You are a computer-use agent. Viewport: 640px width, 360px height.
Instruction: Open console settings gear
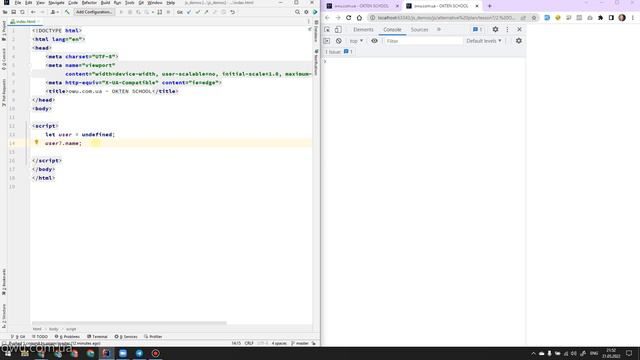519,41
